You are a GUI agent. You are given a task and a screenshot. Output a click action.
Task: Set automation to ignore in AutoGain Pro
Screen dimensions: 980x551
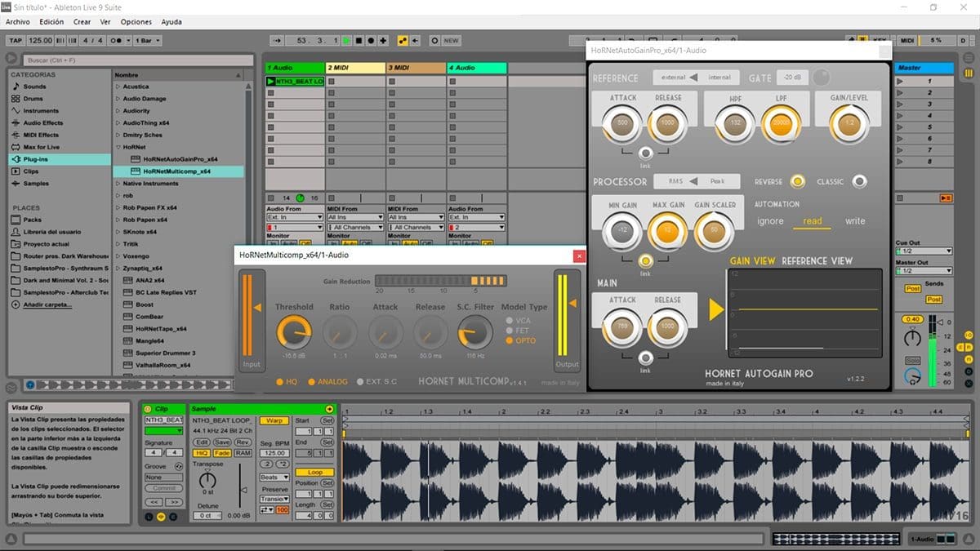(x=770, y=221)
